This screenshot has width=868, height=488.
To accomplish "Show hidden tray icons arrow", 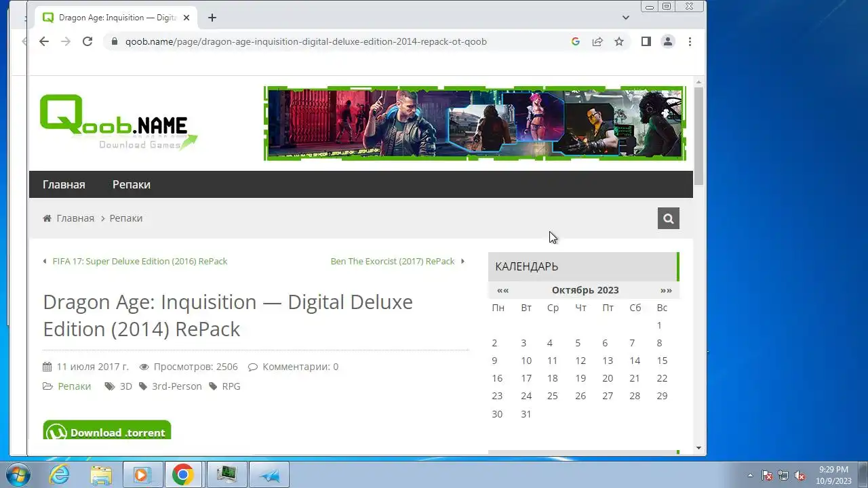I will (x=750, y=476).
